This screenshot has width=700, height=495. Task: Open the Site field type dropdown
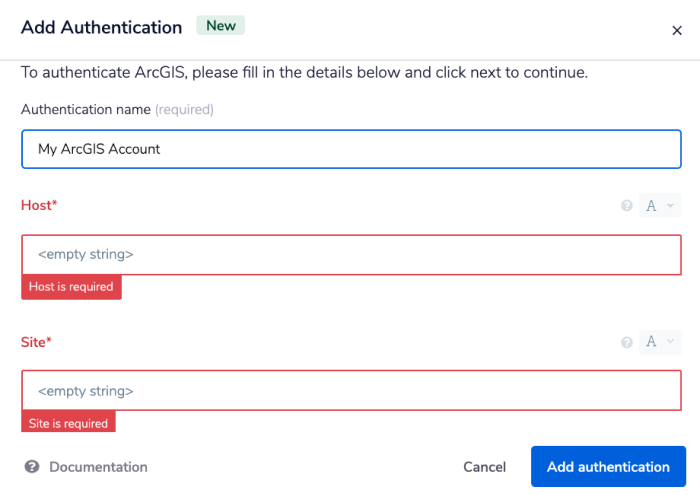click(x=659, y=342)
